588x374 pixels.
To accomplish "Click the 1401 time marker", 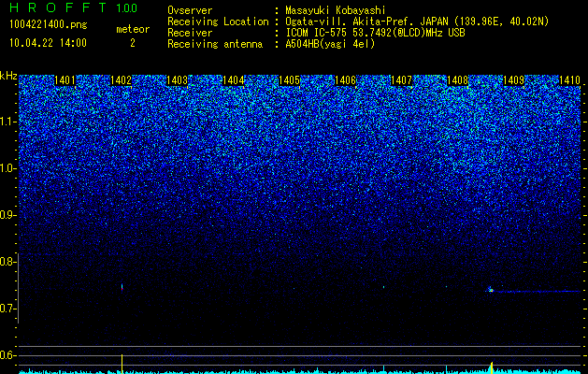I will [65, 80].
